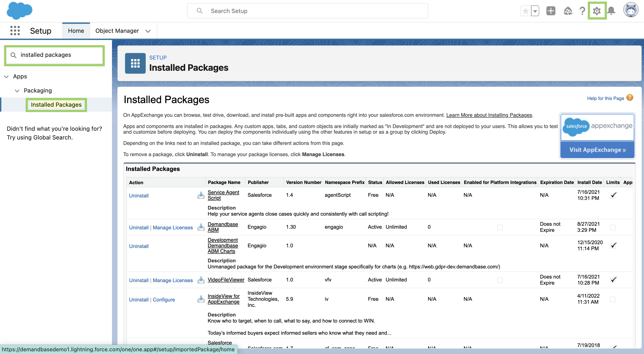This screenshot has width=644, height=354.
Task: Uninstall the Demandbase ABM package
Action: [139, 228]
